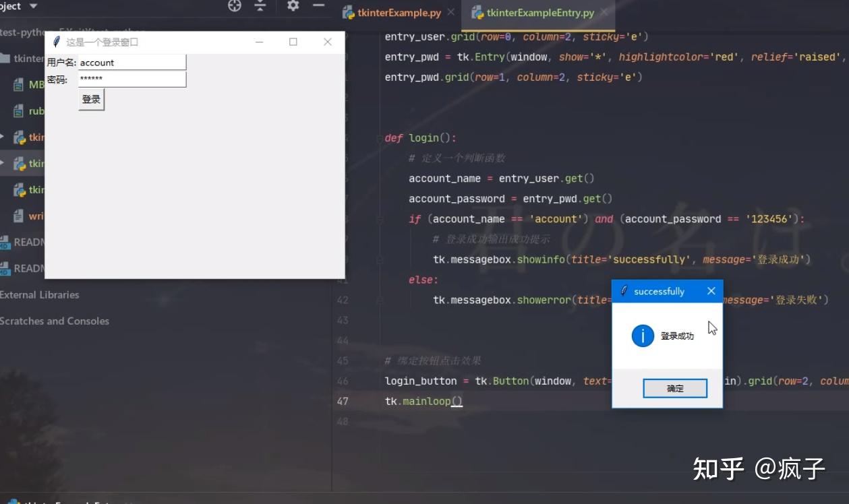The width and height of the screenshot is (849, 504).
Task: Click 登录 button in login window
Action: [x=91, y=100]
